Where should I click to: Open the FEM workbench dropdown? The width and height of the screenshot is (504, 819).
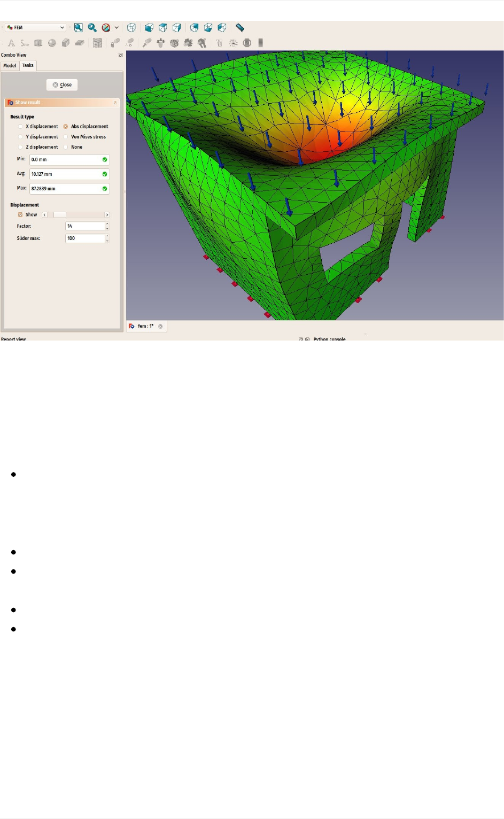36,27
